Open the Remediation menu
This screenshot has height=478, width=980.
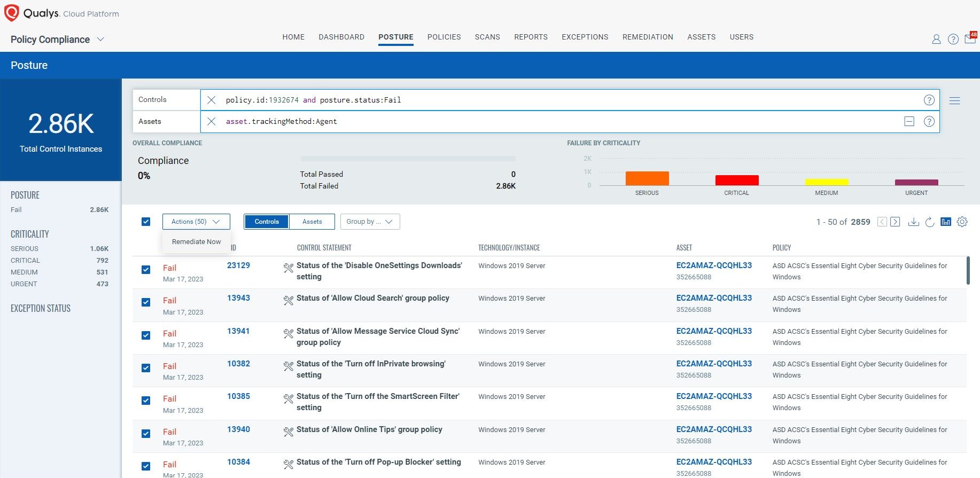648,37
